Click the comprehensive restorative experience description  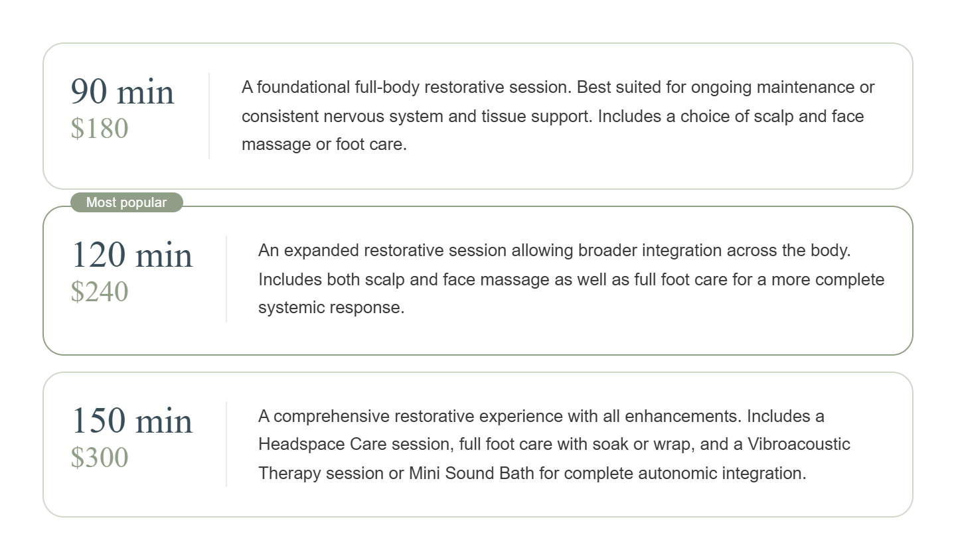(x=554, y=445)
